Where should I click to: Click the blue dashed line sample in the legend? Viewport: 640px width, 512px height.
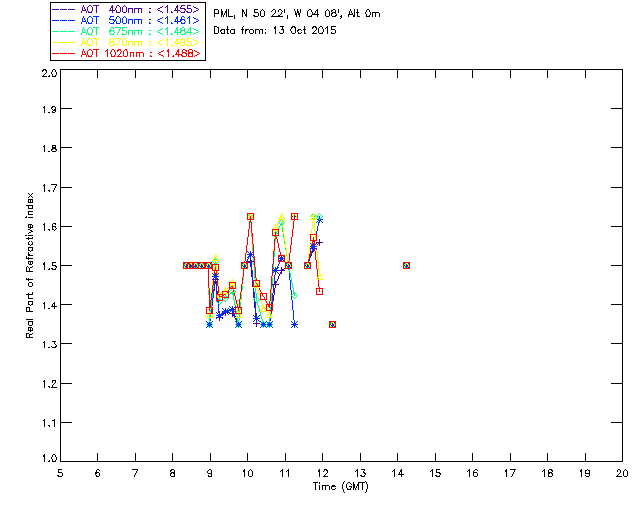(x=64, y=20)
